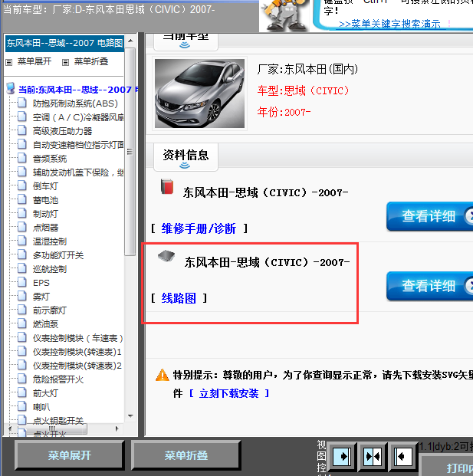Click red text 车型:思域（CIVIC）
The image size is (473, 476).
point(304,90)
